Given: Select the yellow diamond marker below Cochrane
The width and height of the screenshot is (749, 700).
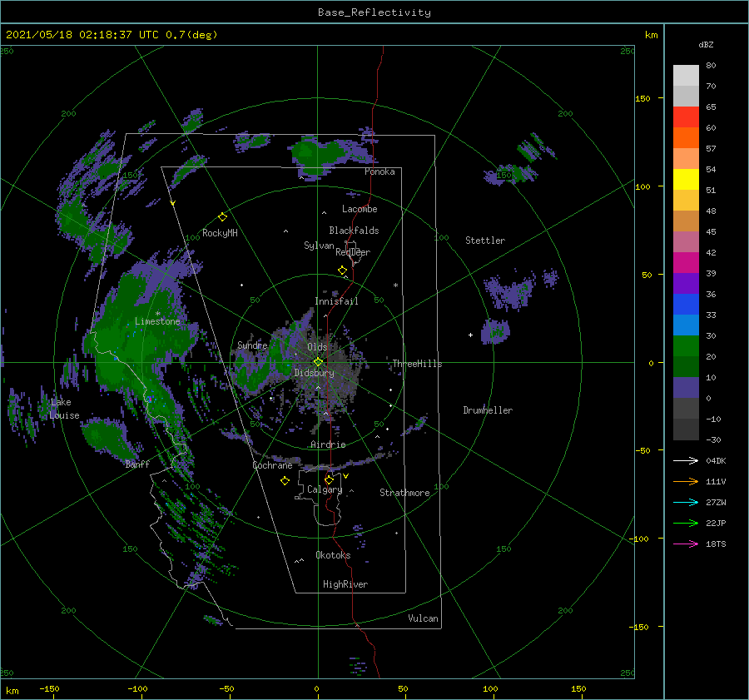Looking at the screenshot, I should [285, 481].
